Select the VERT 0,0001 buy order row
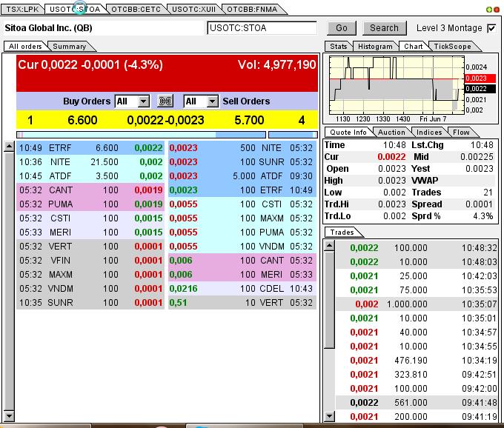This screenshot has width=504, height=428. [90, 247]
